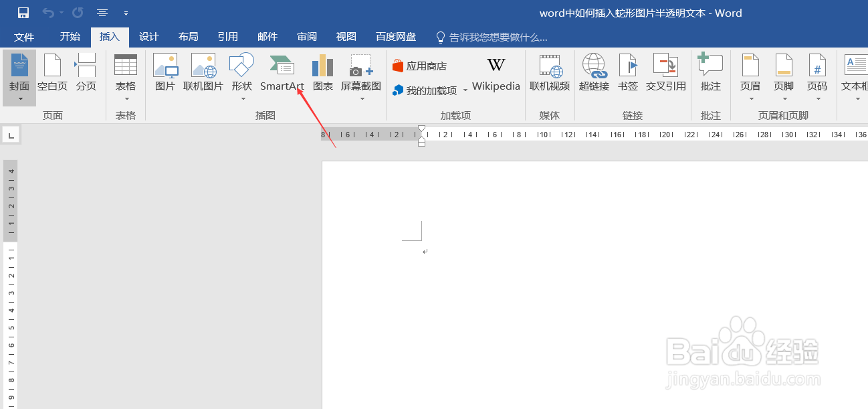The width and height of the screenshot is (868, 409).
Task: Go to the 引用 tab
Action: [227, 37]
